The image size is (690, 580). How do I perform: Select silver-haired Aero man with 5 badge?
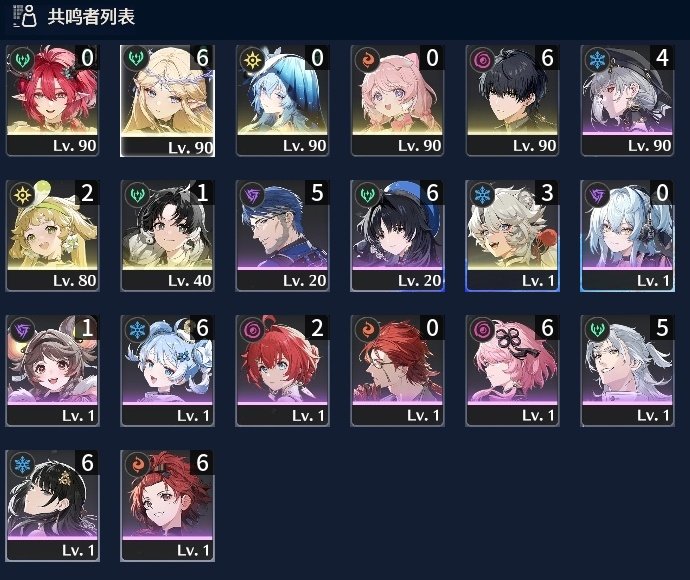tap(627, 371)
